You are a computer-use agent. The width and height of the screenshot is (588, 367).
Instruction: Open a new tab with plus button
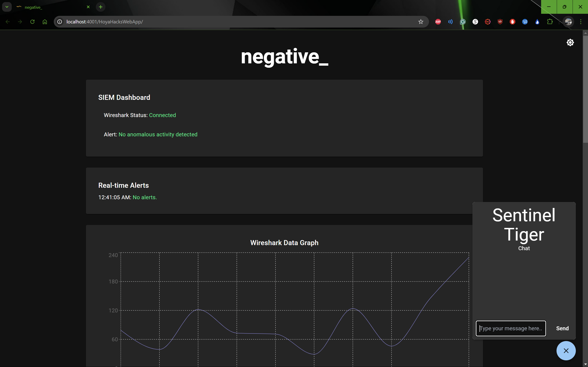(101, 7)
